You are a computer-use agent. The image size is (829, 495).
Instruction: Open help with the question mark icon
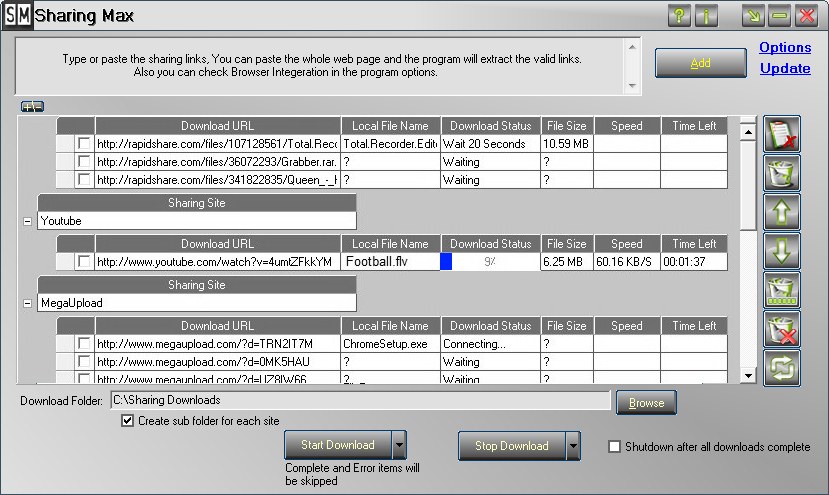coord(679,16)
